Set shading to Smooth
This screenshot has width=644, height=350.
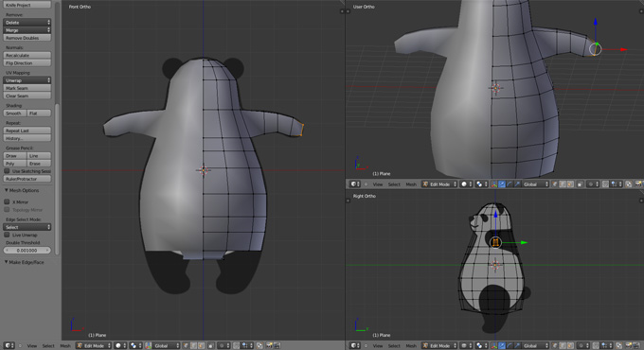(15, 113)
